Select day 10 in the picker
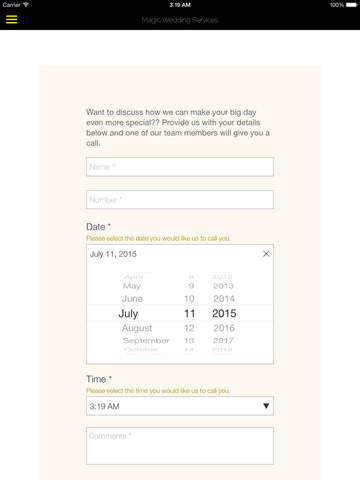Image resolution: width=360 pixels, height=480 pixels. (x=189, y=299)
